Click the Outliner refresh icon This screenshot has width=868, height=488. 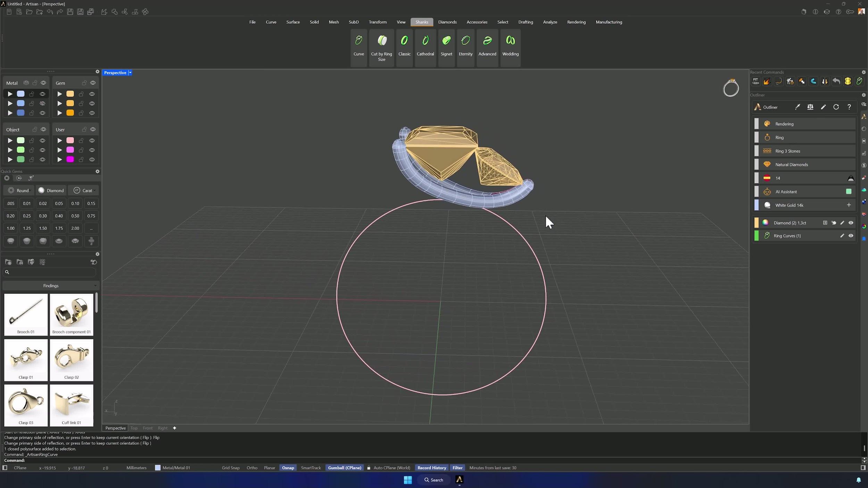pyautogui.click(x=836, y=107)
